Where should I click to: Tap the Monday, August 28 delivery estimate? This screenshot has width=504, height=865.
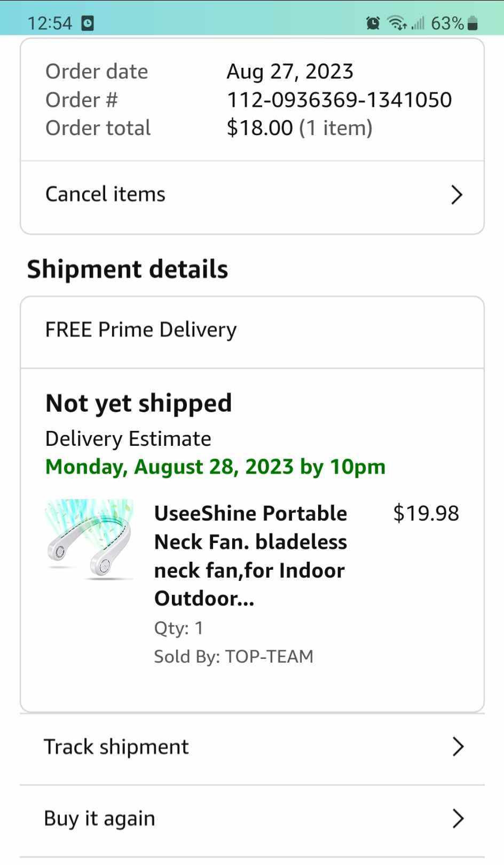pos(215,467)
